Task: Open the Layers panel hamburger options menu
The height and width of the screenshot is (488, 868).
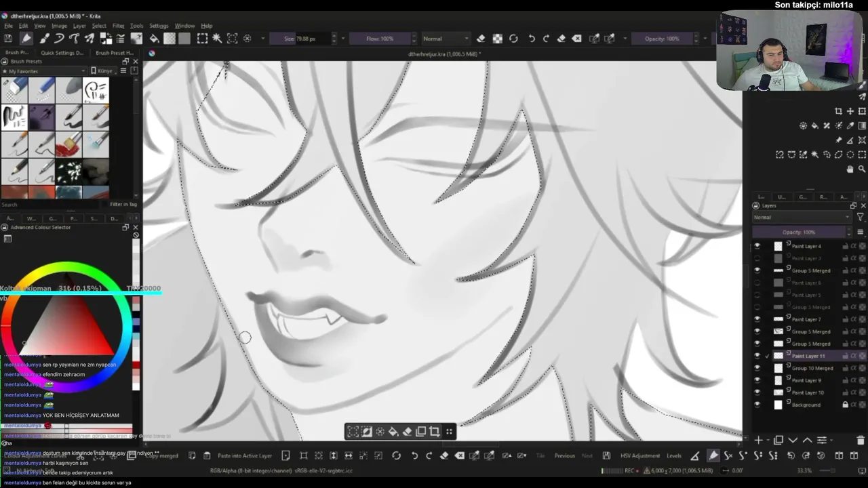Action: 861,232
